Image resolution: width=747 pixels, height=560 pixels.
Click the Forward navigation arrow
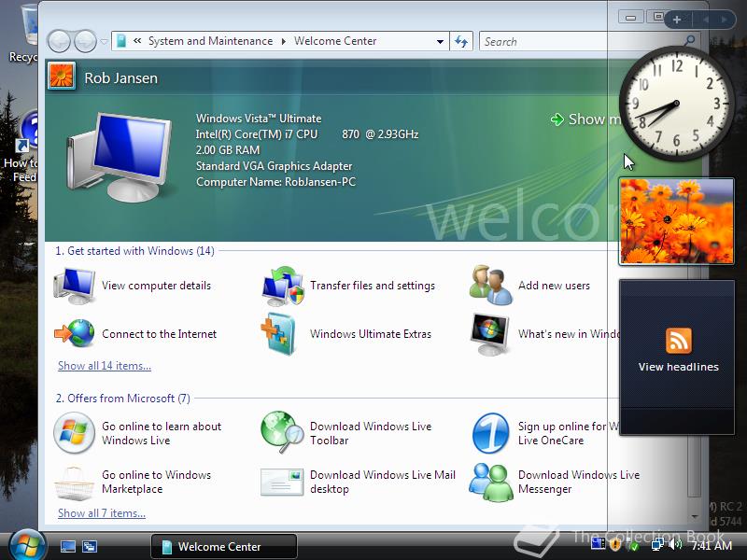click(x=85, y=41)
